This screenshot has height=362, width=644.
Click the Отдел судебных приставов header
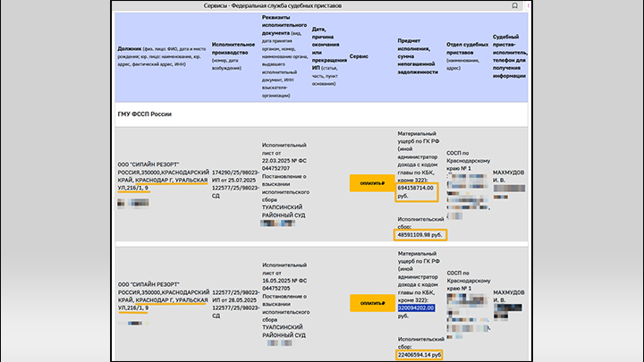click(467, 55)
